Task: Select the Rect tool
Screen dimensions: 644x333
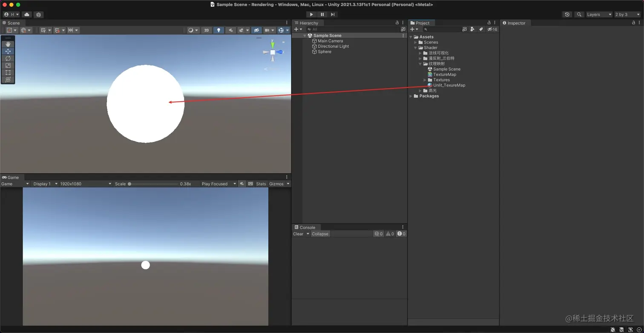Action: pos(8,72)
